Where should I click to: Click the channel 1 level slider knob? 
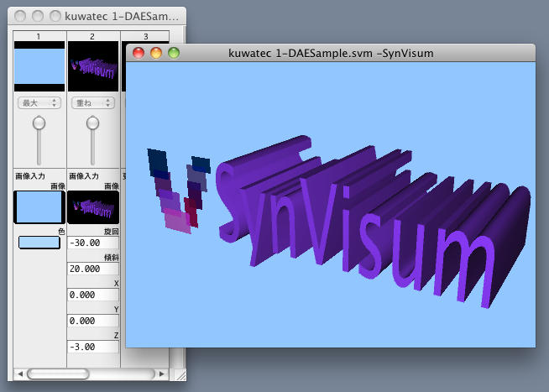(x=39, y=123)
